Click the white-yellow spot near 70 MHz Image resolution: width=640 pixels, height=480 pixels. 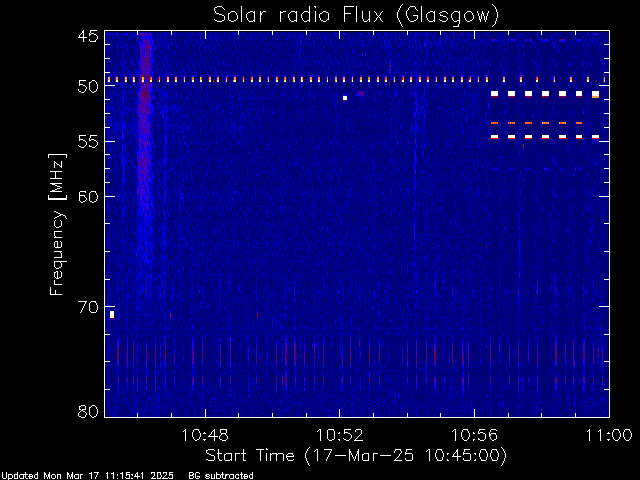(x=112, y=315)
